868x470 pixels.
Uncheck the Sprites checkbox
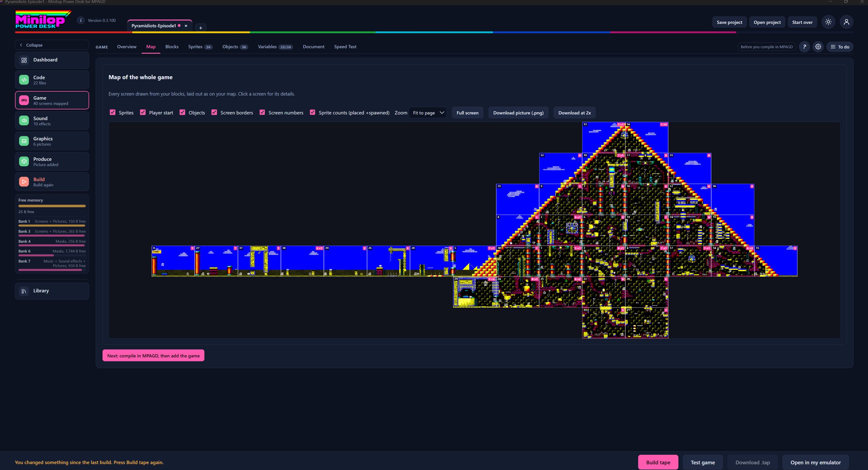[x=112, y=112]
